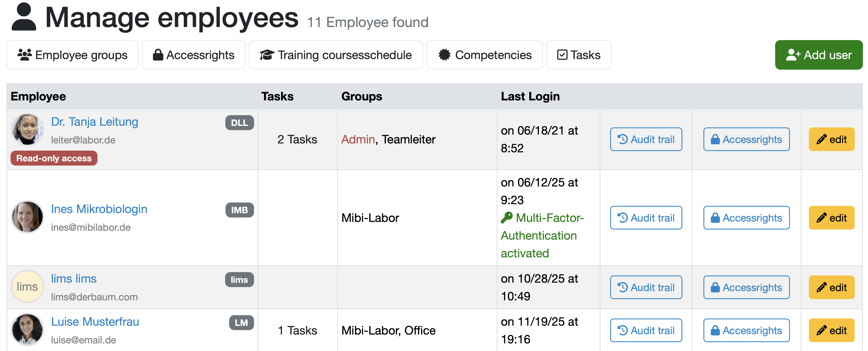Open the Tasks tab
The width and height of the screenshot is (868, 351).
578,55
